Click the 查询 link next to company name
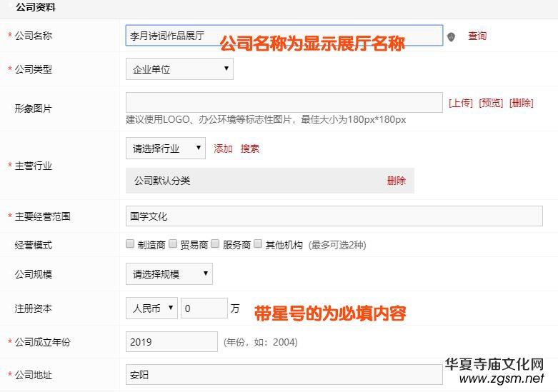Image resolution: width=558 pixels, height=392 pixels. (x=477, y=36)
